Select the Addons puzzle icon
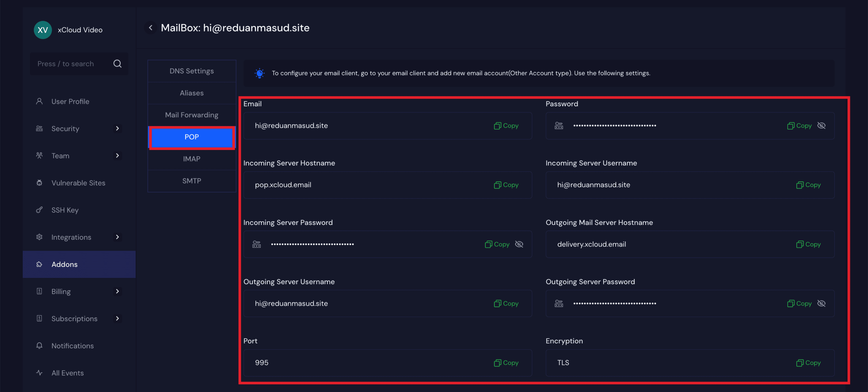This screenshot has height=392, width=868. click(x=39, y=264)
